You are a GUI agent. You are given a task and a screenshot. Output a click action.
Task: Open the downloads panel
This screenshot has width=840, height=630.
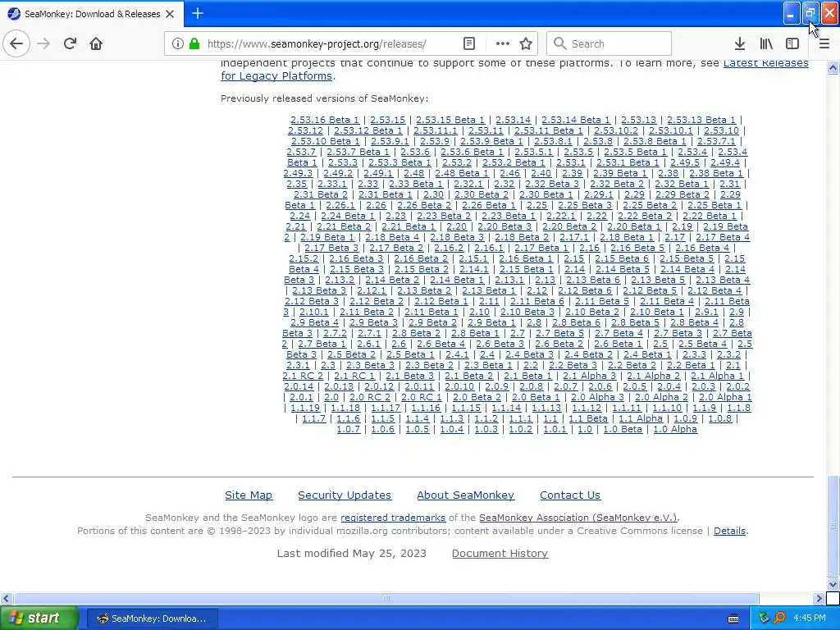tap(739, 43)
